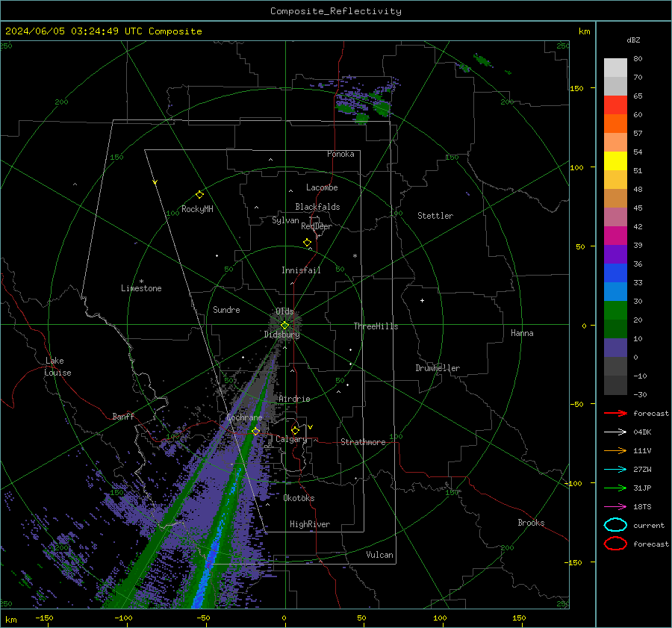The width and height of the screenshot is (672, 628).
Task: Click the RockyMH text label
Action: click(197, 209)
